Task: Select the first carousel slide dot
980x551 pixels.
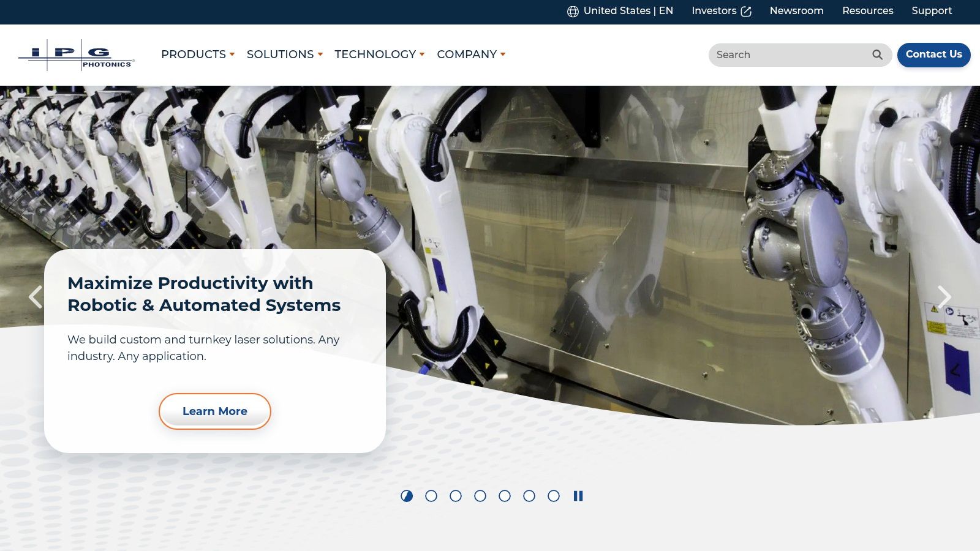Action: 407,496
